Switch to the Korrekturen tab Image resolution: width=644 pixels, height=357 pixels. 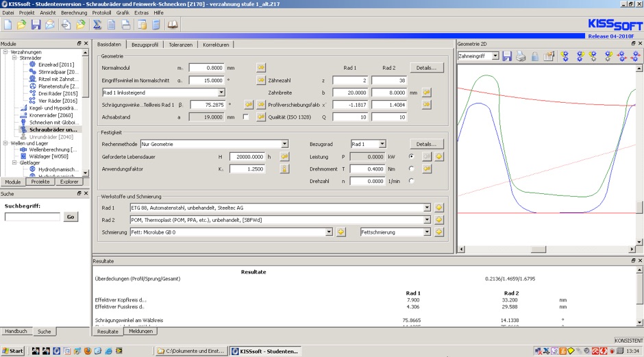tap(216, 45)
